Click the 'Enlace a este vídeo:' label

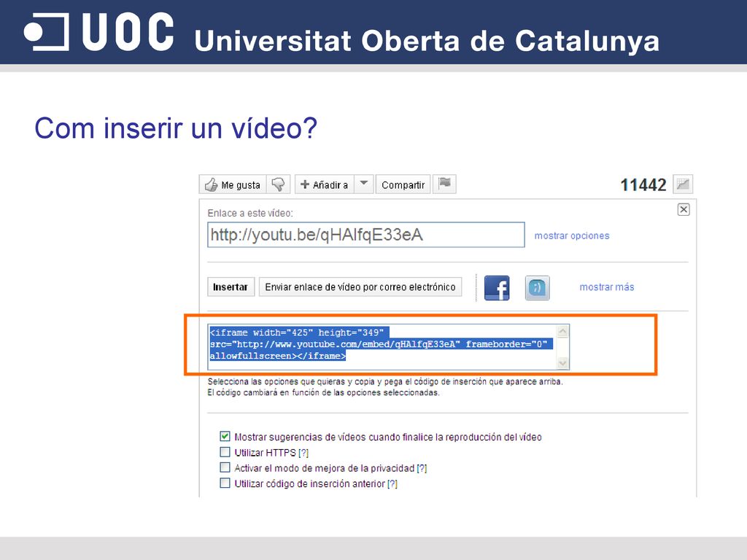coord(250,214)
